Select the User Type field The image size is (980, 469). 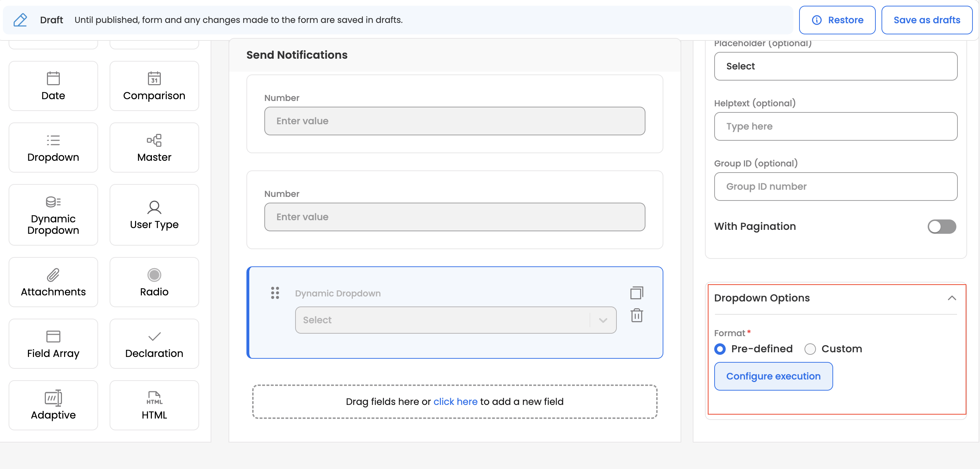(x=154, y=215)
